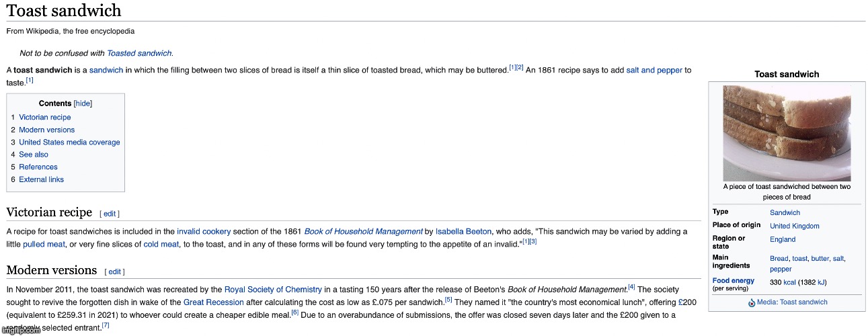
Task: Open the Isabella Beeton article link
Action: [x=463, y=232]
